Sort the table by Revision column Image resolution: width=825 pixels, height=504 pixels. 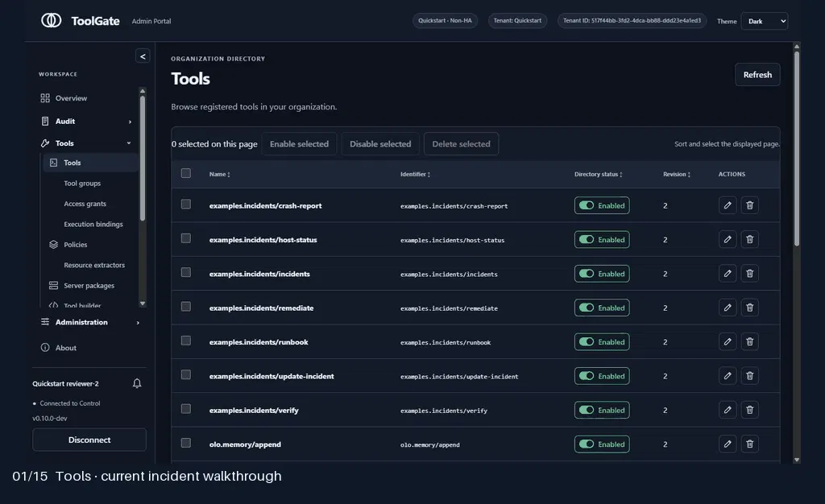[677, 175]
